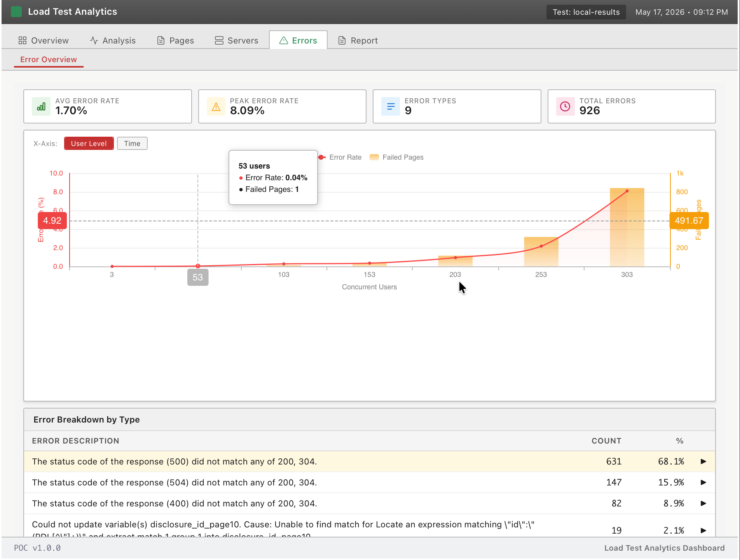Click the 'Error Breakdown by Type' heading
This screenshot has height=560, width=740.
pyautogui.click(x=87, y=419)
